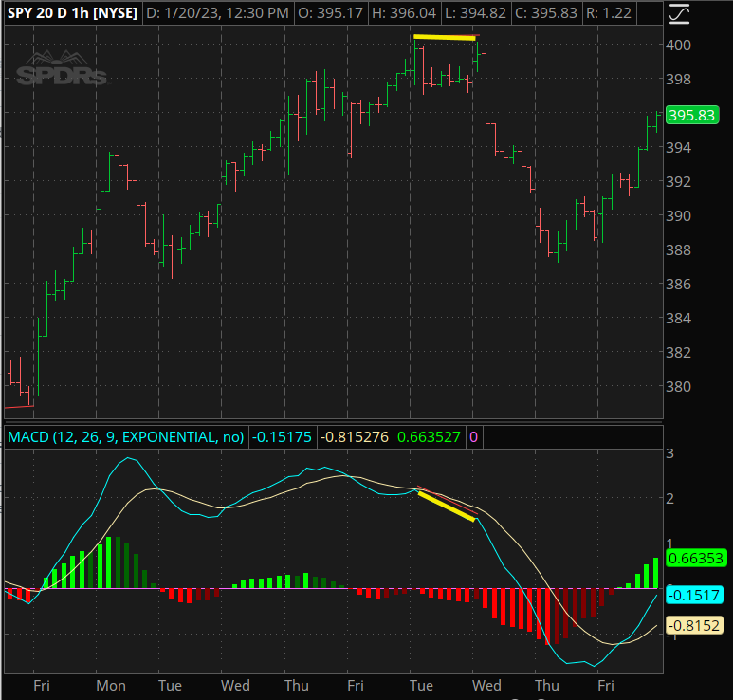Image resolution: width=733 pixels, height=700 pixels.
Task: Click the first Tue label on the time axis
Action: (x=170, y=686)
